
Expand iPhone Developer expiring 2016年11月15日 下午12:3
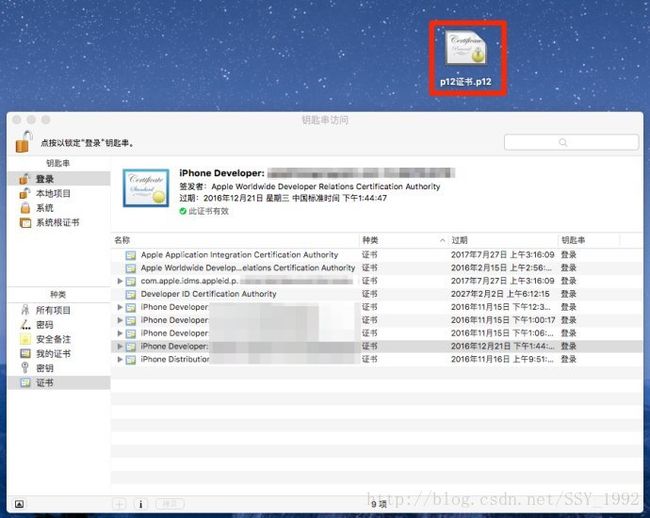(119, 307)
